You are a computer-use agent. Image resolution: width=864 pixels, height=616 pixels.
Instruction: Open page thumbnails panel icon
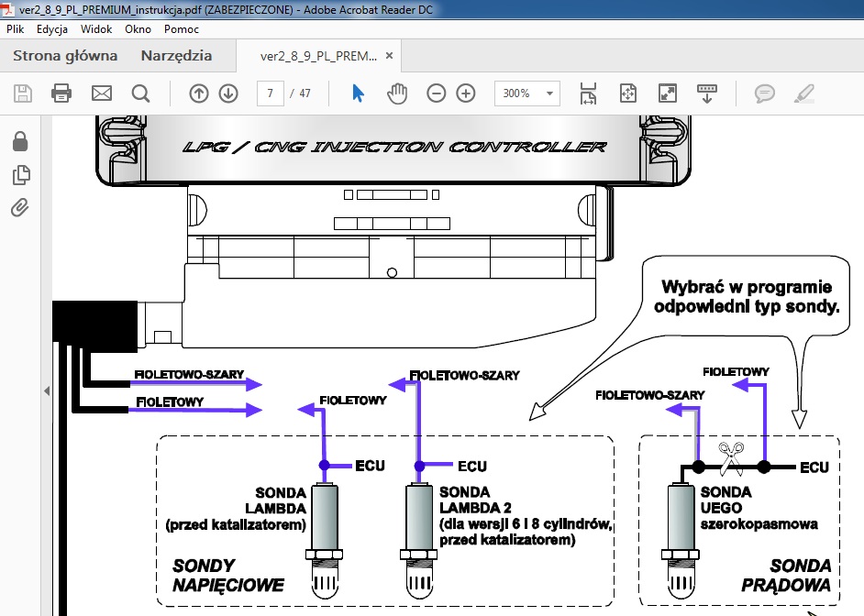tap(21, 175)
